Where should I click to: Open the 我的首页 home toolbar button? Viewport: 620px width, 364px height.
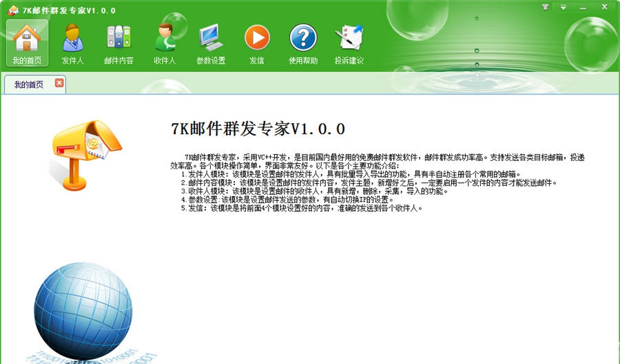click(27, 43)
